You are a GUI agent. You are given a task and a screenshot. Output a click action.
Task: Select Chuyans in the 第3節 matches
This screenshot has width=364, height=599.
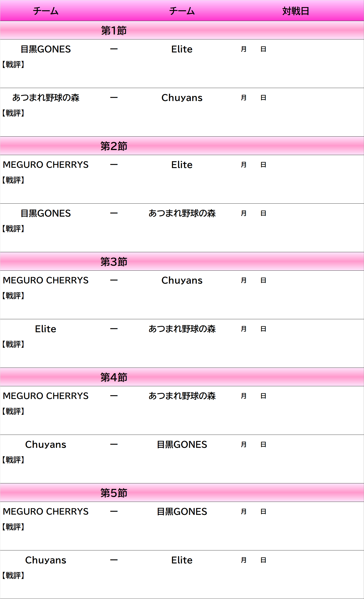tap(182, 280)
